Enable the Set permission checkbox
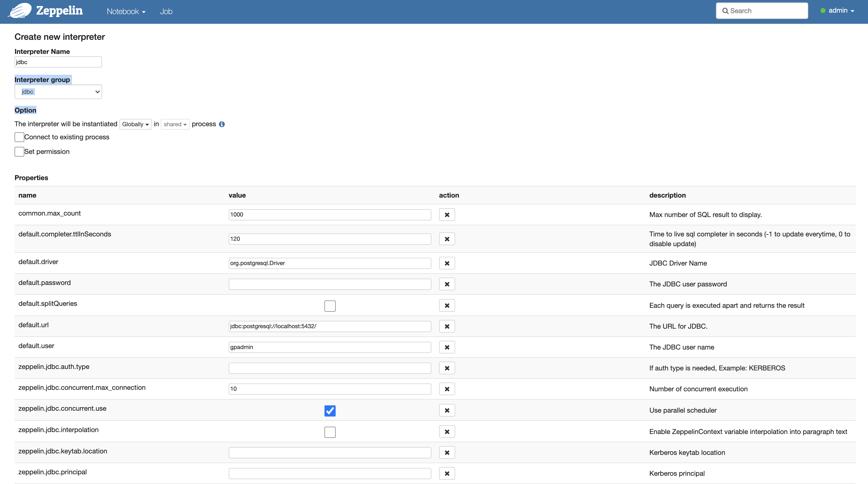Image resolution: width=868 pixels, height=484 pixels. pos(19,151)
